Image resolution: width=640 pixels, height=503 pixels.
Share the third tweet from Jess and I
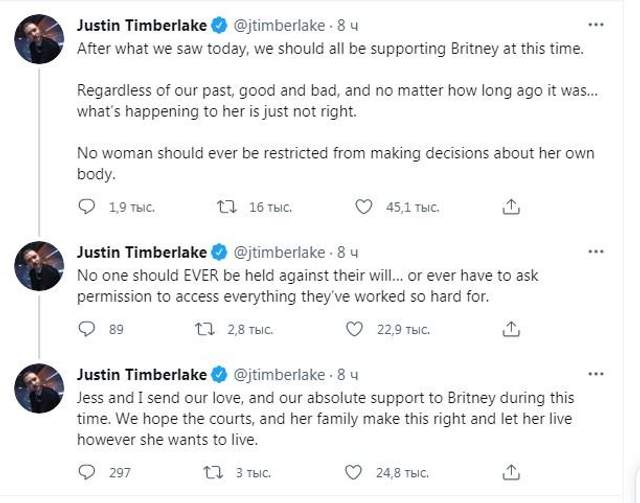point(510,472)
